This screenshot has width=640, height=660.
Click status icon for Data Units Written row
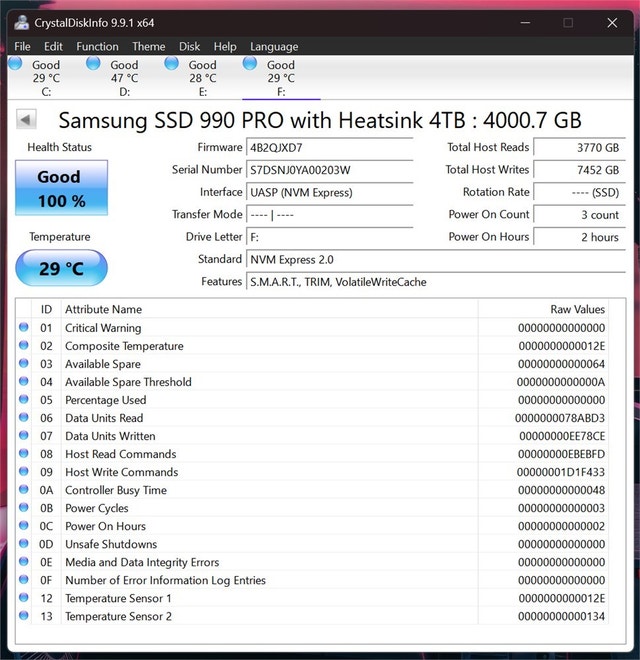[x=24, y=436]
